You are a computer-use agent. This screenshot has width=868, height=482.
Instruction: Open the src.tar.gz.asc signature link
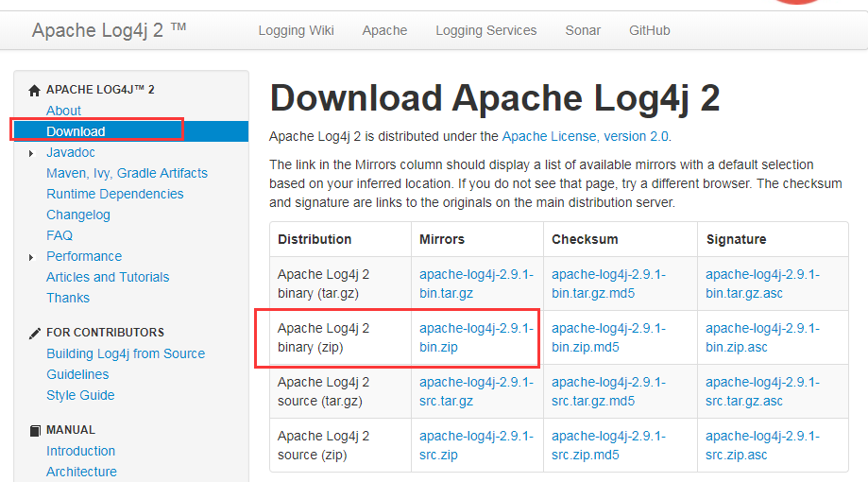[x=762, y=391]
